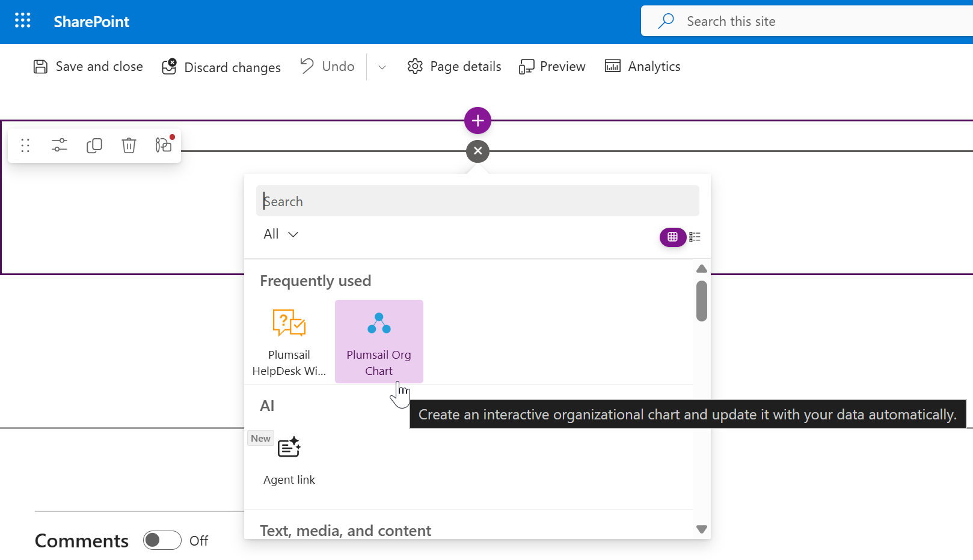Image resolution: width=973 pixels, height=560 pixels.
Task: Click the move web part drag handle
Action: 25,145
